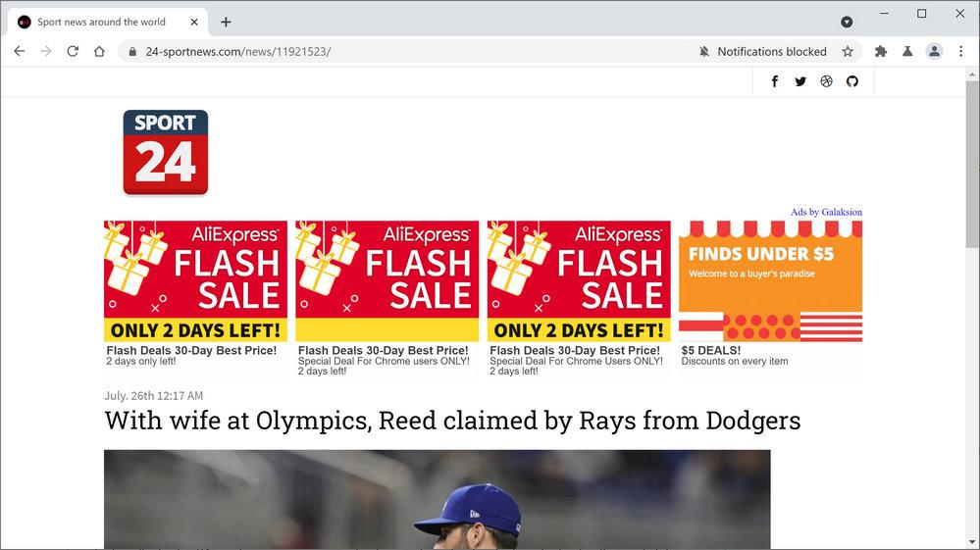Open a new browser tab
The width and height of the screenshot is (980, 550).
(x=226, y=22)
